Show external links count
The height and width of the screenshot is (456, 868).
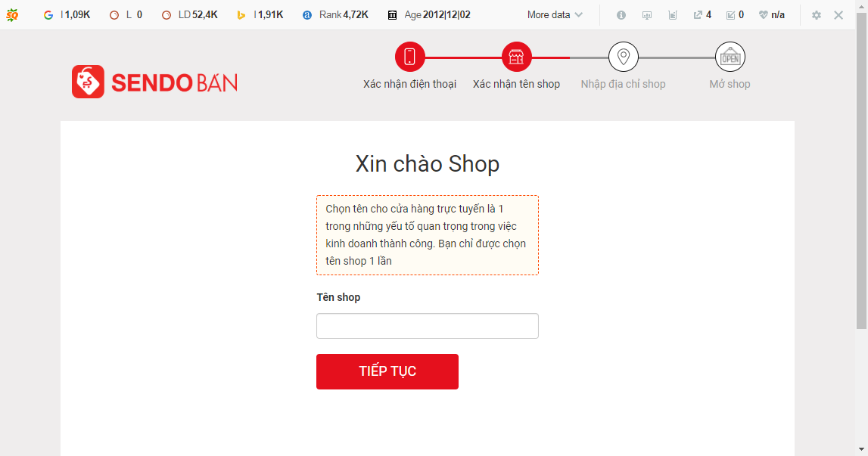click(x=702, y=15)
